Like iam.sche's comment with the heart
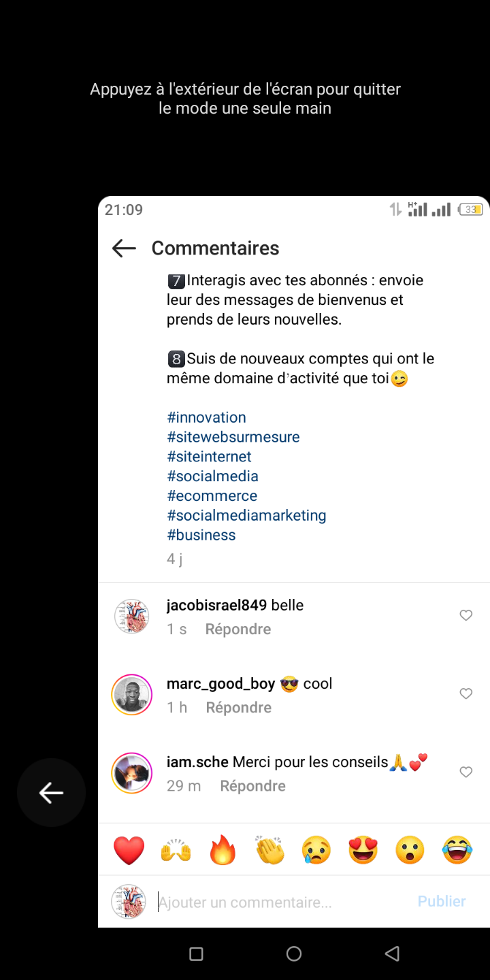The image size is (490, 980). tap(466, 772)
